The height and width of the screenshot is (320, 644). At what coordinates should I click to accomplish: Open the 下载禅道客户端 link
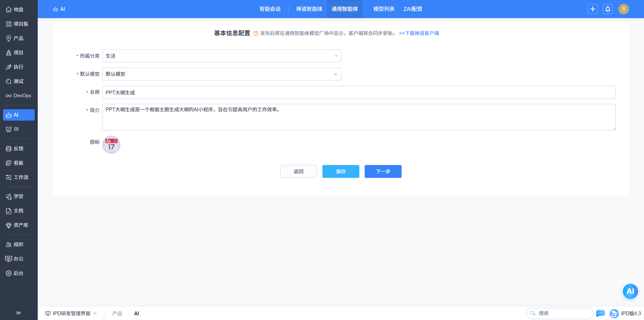419,33
